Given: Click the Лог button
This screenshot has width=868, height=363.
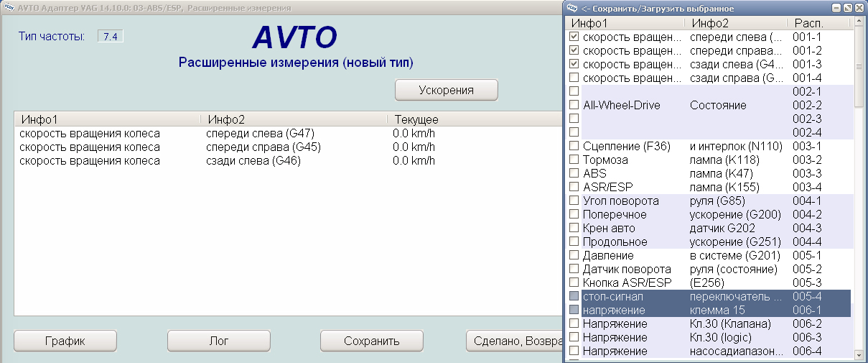Looking at the screenshot, I should [219, 341].
